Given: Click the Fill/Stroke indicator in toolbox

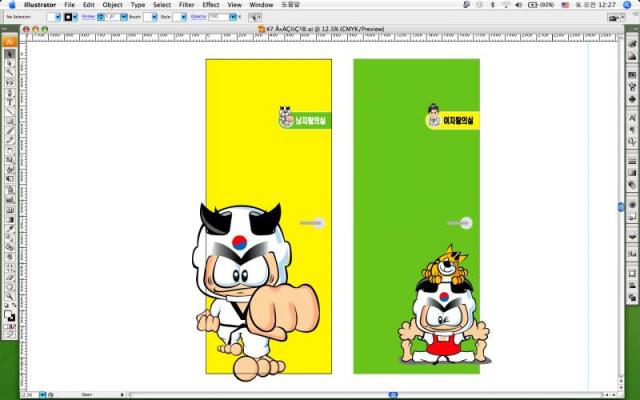Looking at the screenshot, I should [9, 315].
